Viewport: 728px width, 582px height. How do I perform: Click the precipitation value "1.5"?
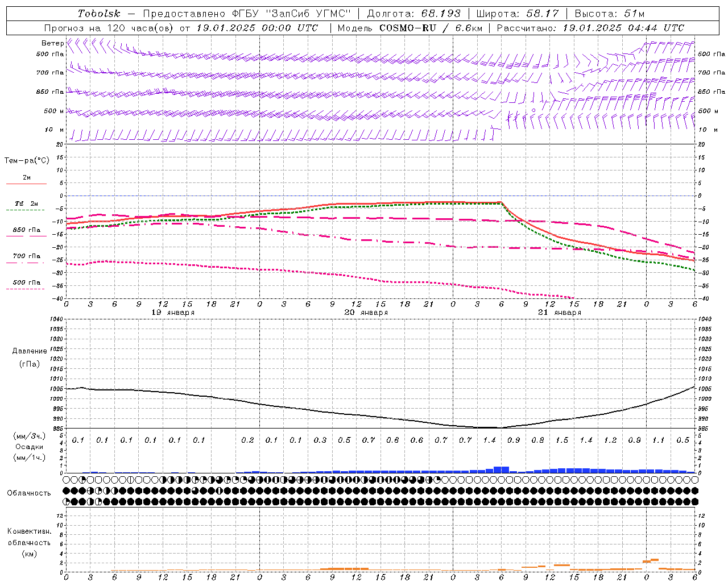click(x=561, y=440)
